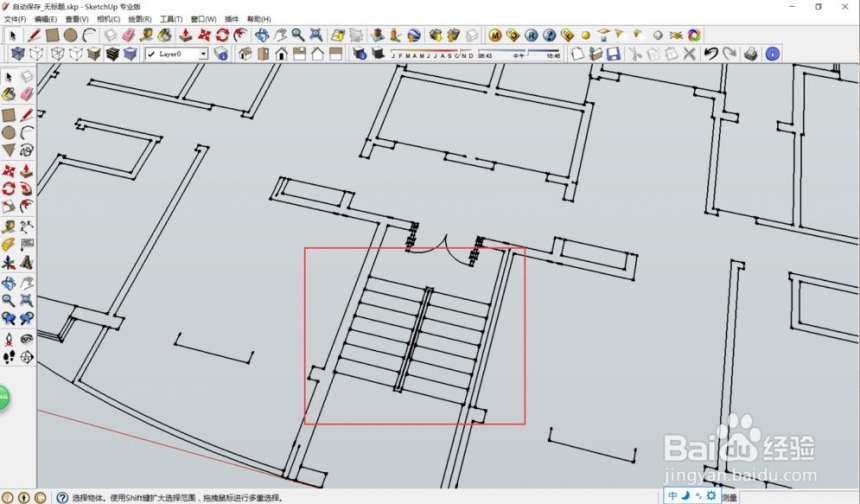The image size is (860, 504).
Task: Select the Pan hand tool in top toolbar
Action: click(x=280, y=36)
